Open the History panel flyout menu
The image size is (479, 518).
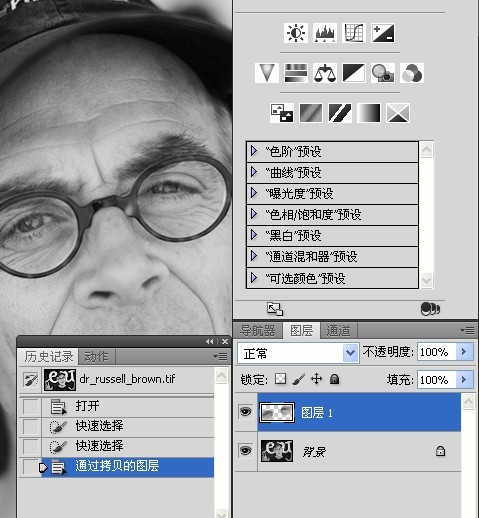[220, 357]
